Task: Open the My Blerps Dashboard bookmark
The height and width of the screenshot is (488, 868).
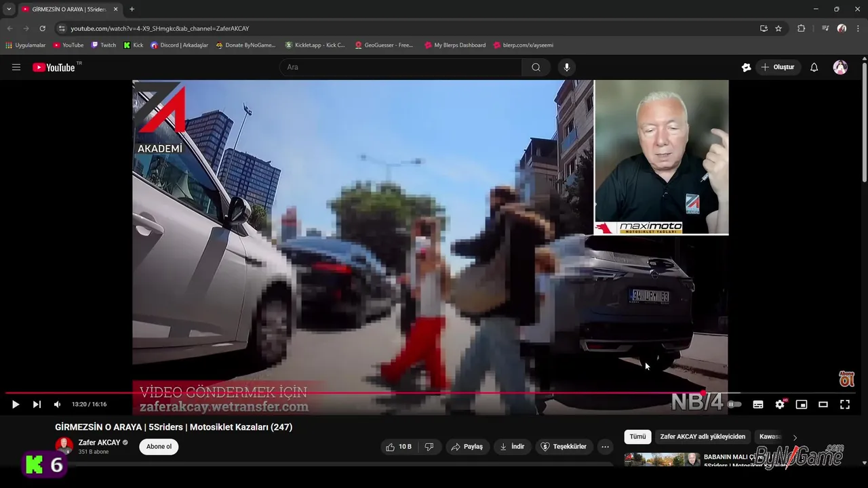Action: (x=454, y=45)
